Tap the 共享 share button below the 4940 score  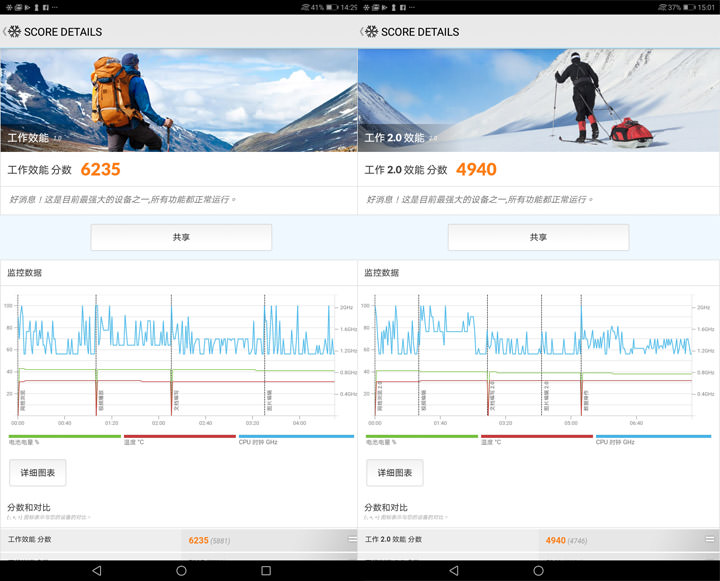[538, 237]
